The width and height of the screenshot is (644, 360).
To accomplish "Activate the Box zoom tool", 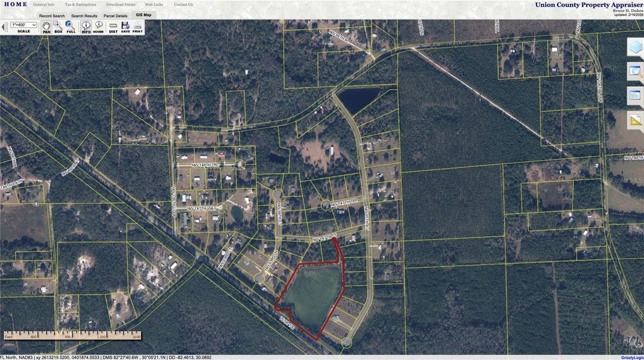I will point(58,26).
